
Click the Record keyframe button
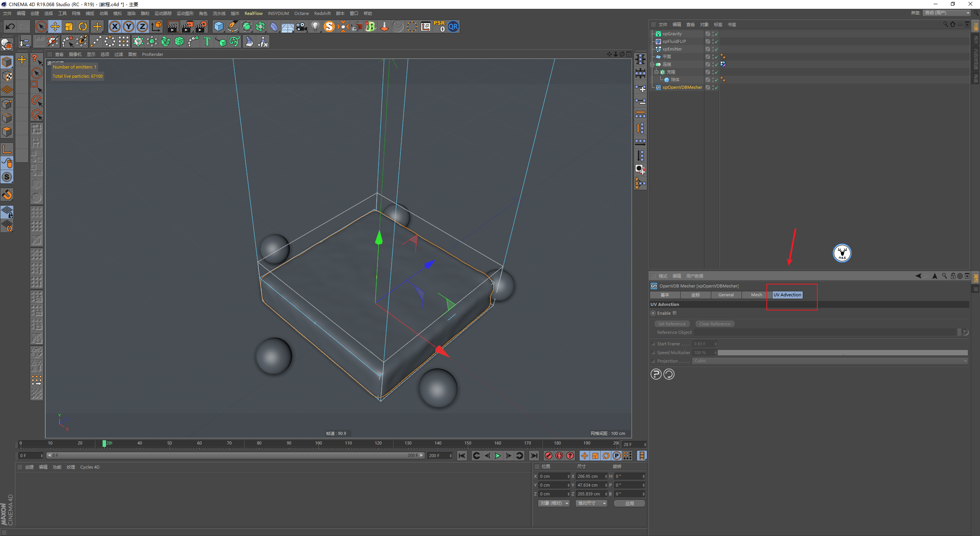(549, 456)
